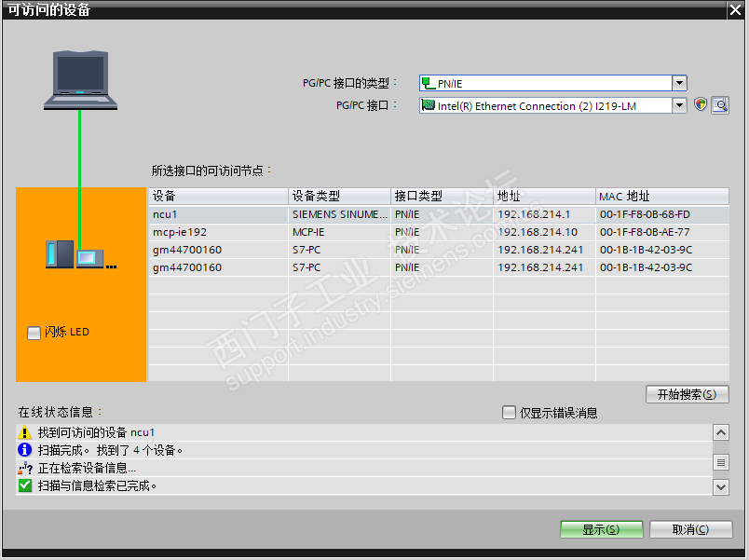Viewport: 749px width, 560px height.
Task: Click MAC 00-1F-F8-0B-68-FD cell
Action: point(662,214)
